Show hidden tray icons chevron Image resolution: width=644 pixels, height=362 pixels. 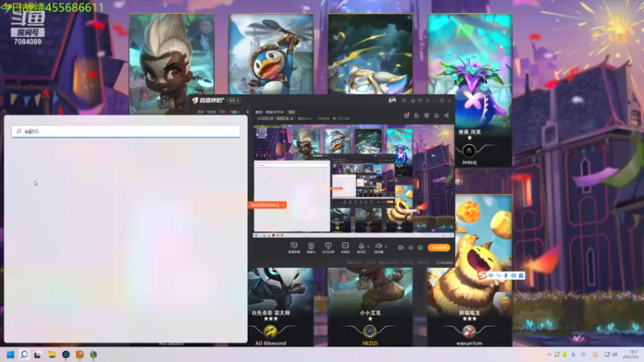[x=549, y=355]
